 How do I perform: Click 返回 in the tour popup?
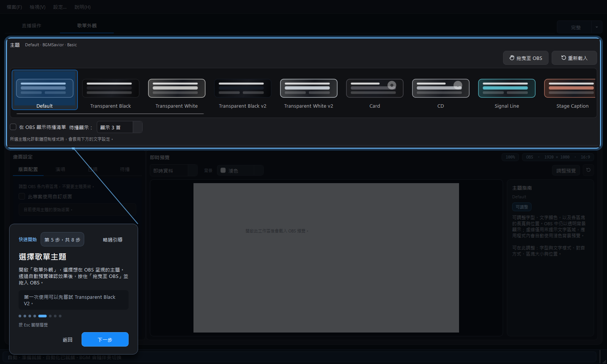pos(68,340)
